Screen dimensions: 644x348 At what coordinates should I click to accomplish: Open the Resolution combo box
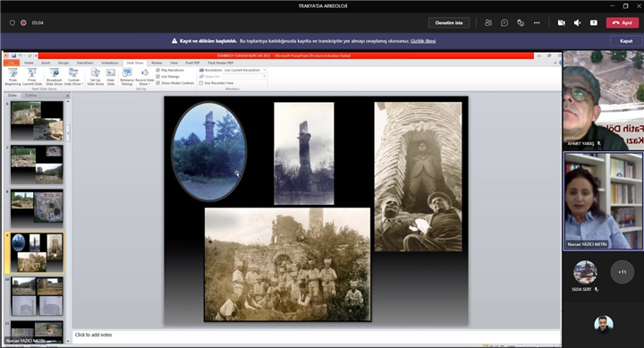(245, 71)
